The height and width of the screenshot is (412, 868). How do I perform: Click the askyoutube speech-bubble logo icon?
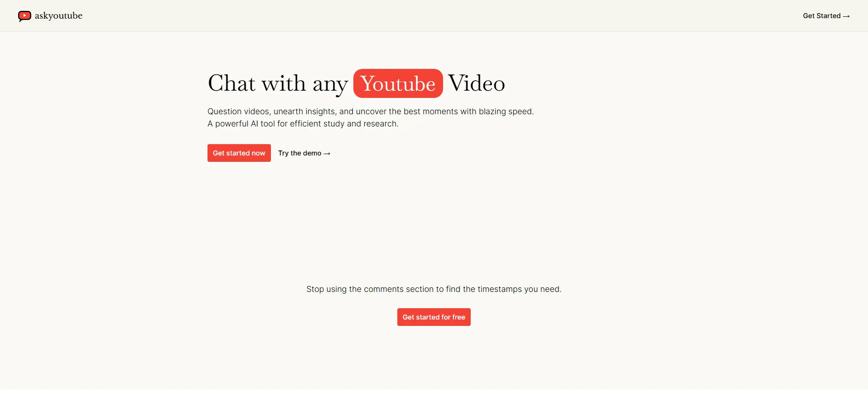(x=24, y=16)
